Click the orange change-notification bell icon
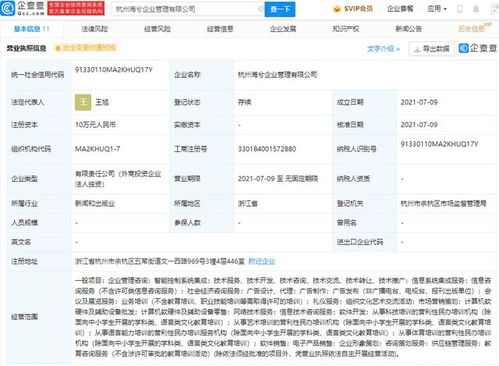499x366 pixels. [58, 48]
